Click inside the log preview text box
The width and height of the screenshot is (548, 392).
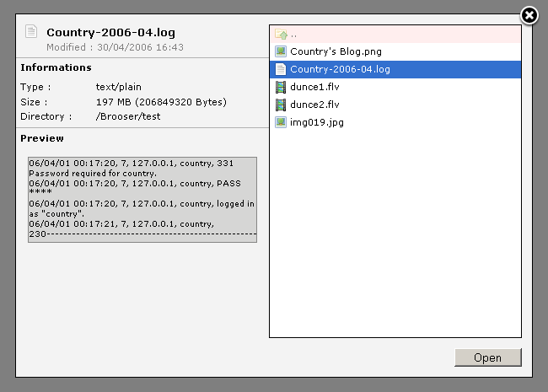142,200
